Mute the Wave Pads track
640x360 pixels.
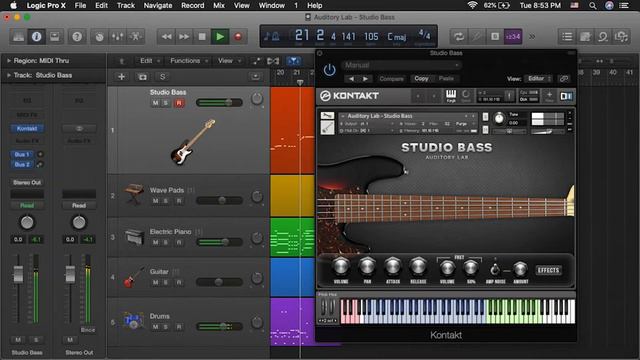tap(156, 201)
